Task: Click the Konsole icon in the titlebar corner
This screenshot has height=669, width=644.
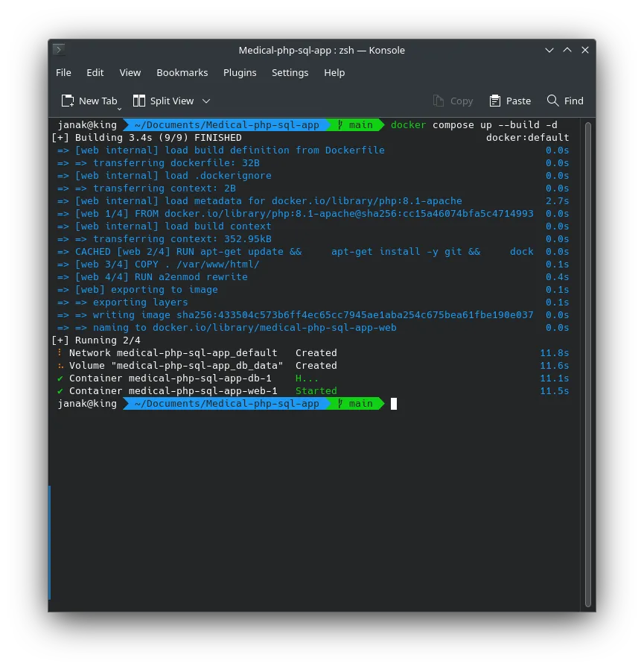Action: [x=58, y=50]
